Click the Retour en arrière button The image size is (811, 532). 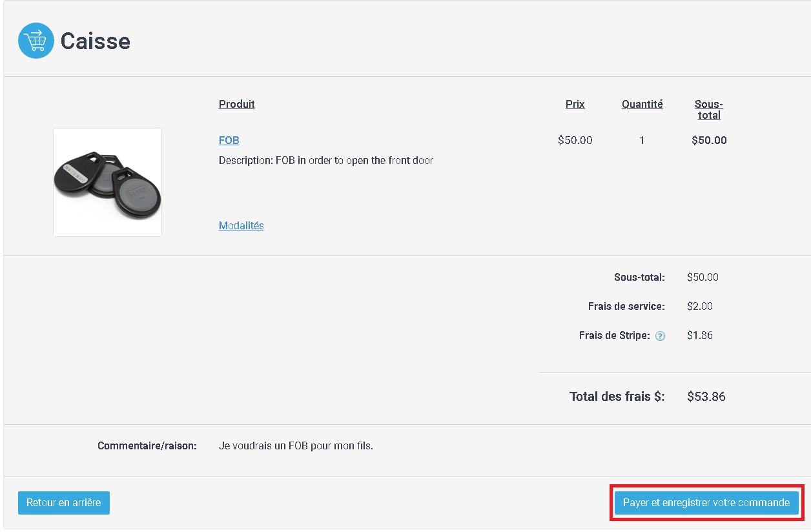64,503
